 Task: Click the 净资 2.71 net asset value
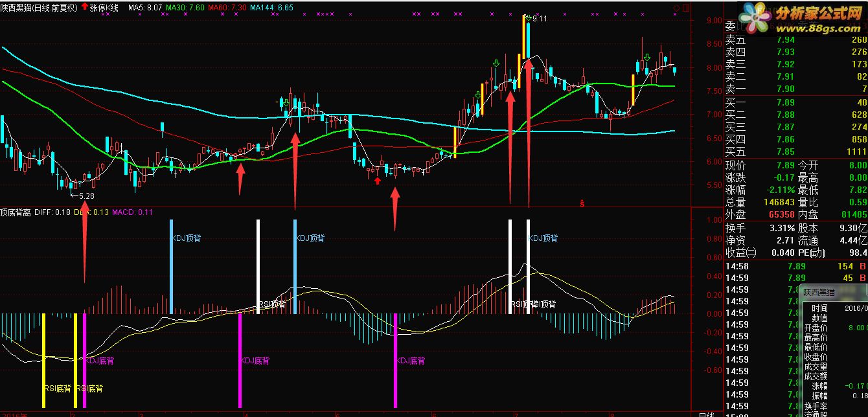(786, 240)
